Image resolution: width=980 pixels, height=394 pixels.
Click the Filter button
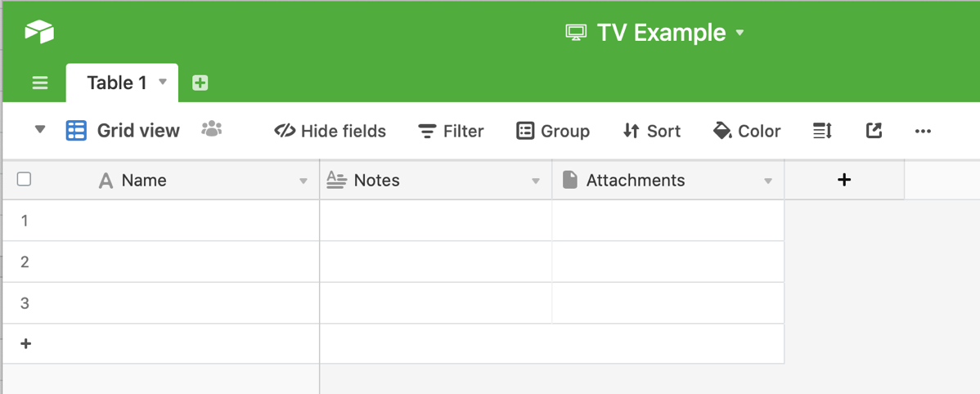click(x=451, y=131)
